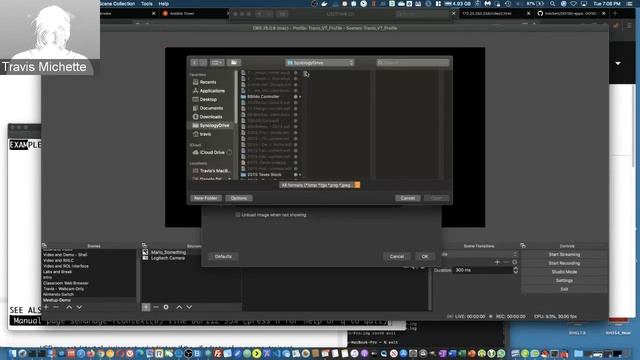Image resolution: width=640 pixels, height=360 pixels.
Task: Move scene down with arrow icon
Action: 79,307
